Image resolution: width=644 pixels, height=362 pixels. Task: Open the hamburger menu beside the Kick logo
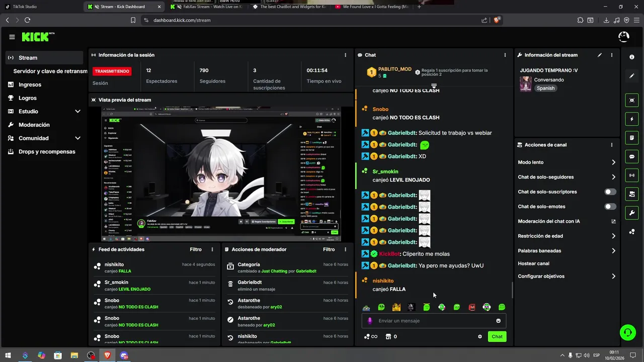pyautogui.click(x=12, y=37)
